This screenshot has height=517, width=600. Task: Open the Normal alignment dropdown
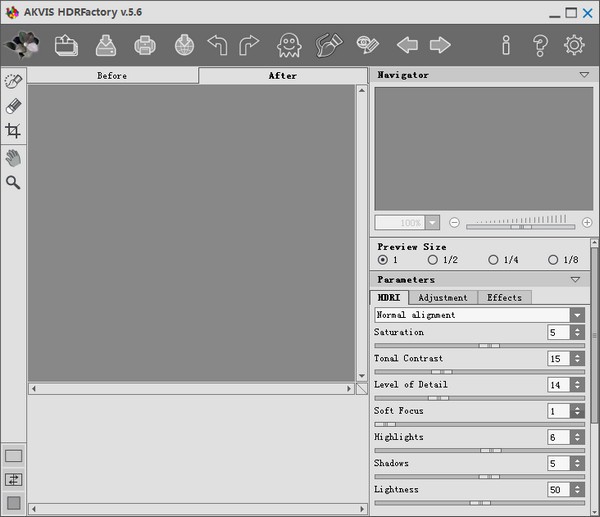point(480,315)
